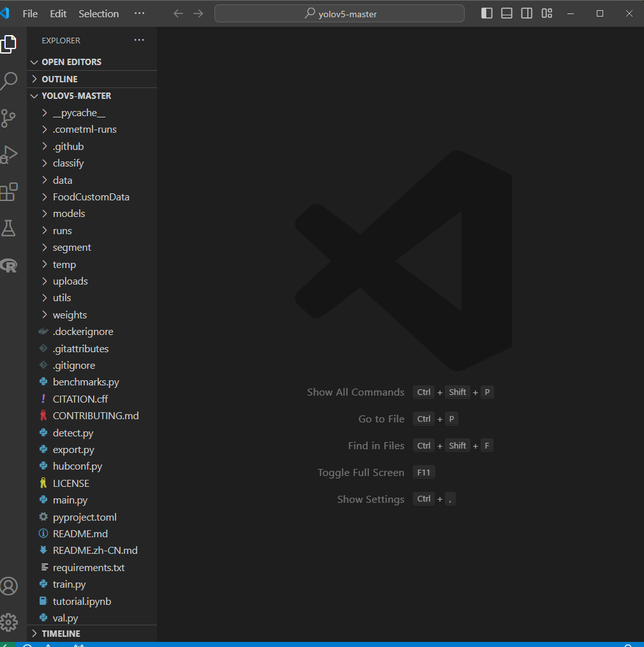
Task: Open the Testing flask icon
Action: [x=8, y=228]
